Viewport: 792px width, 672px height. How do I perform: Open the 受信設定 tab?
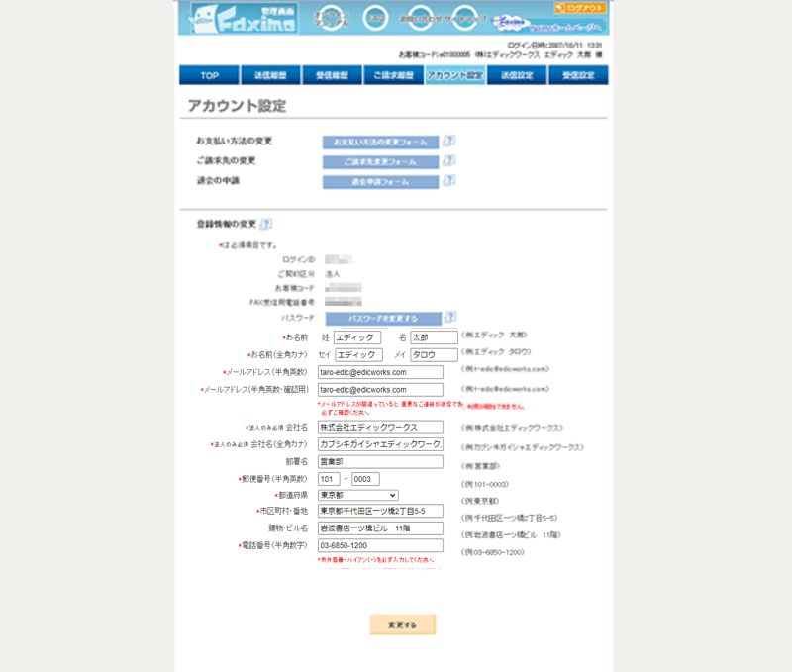(x=578, y=75)
